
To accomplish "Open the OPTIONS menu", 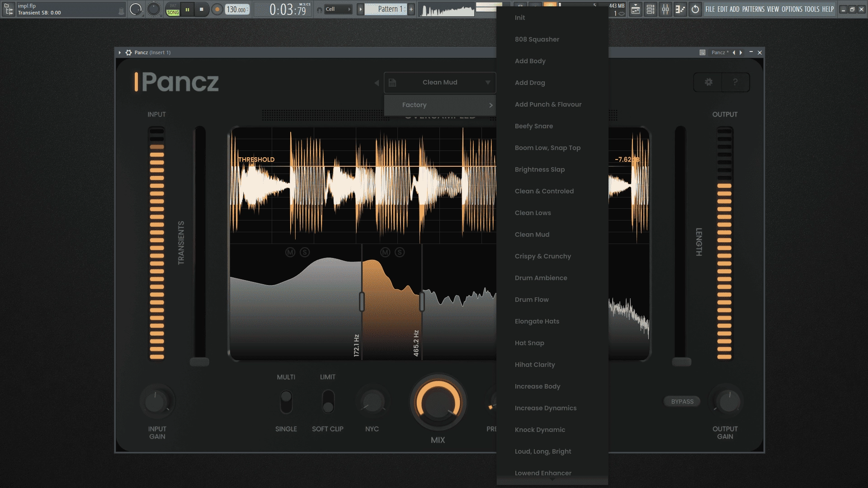I will 792,9.
